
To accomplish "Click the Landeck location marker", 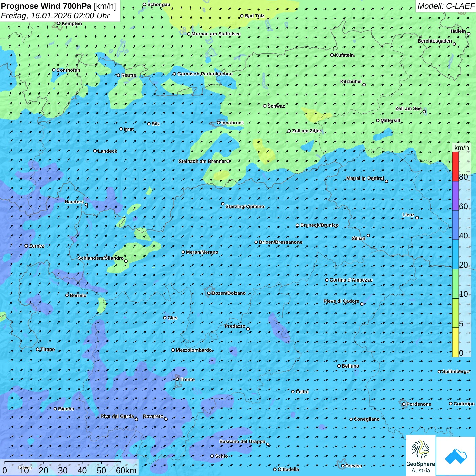I will pyautogui.click(x=95, y=151).
